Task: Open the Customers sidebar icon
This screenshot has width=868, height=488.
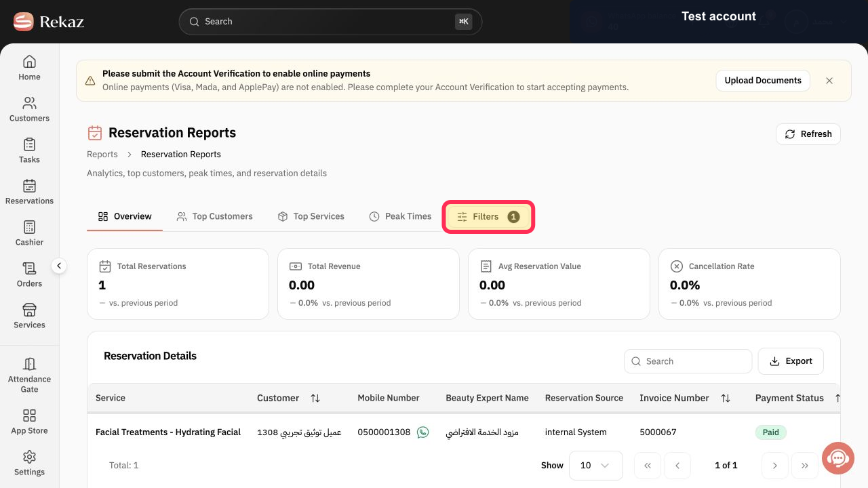Action: point(29,104)
